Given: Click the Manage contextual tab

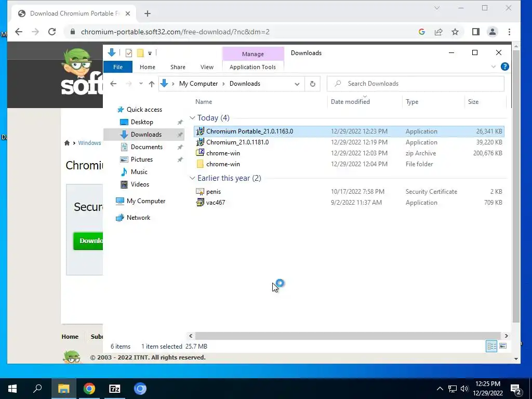Looking at the screenshot, I should tap(253, 54).
